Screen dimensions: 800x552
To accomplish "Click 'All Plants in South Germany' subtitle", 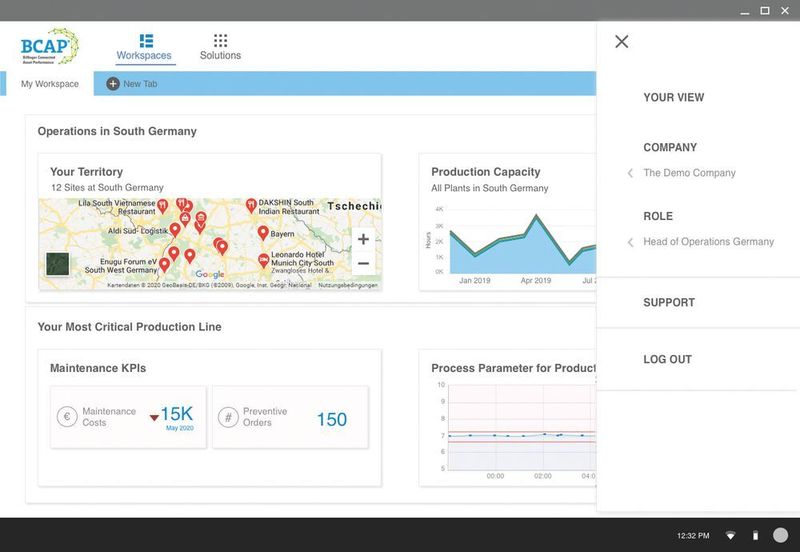I will [489, 188].
